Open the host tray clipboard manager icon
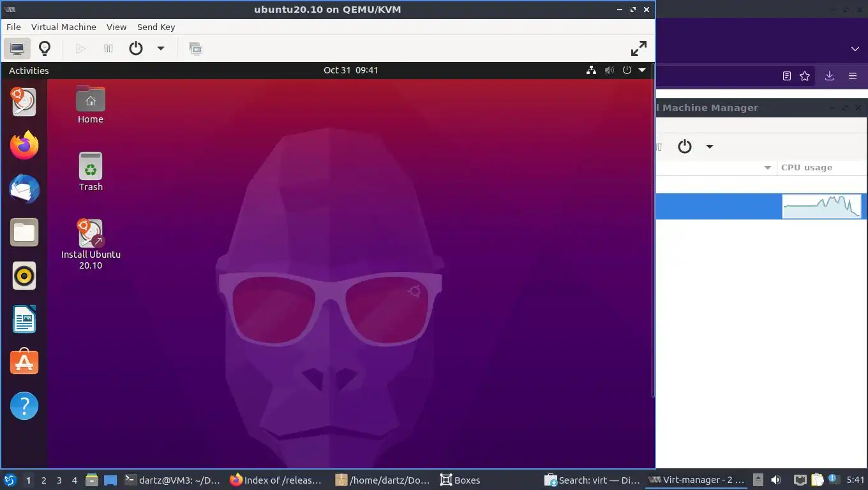Screen dimensions: 868x490 click(x=818, y=480)
